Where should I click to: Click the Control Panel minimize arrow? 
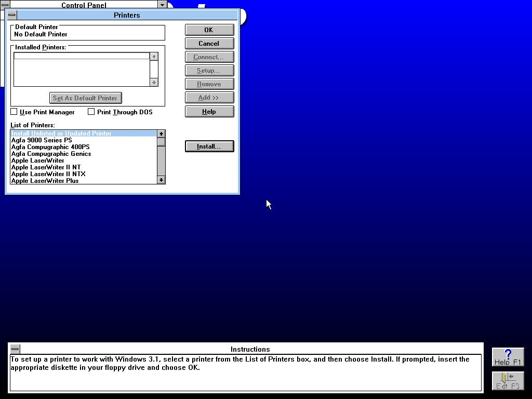tap(163, 5)
